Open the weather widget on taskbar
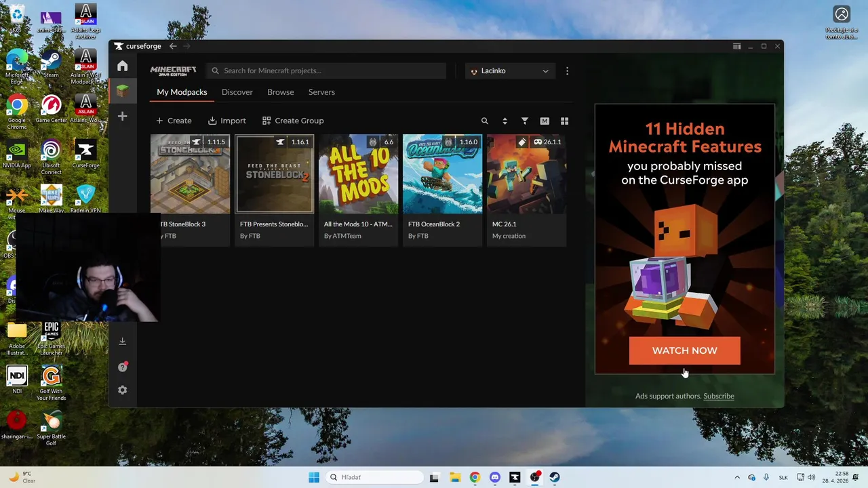868x488 pixels. [x=22, y=477]
